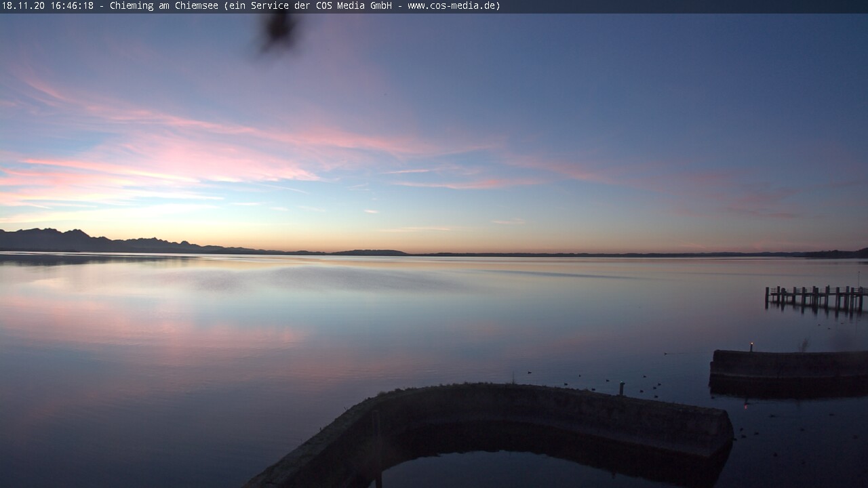This screenshot has width=868, height=488.
Task: Click the dark header overlay bar
Action: [x=678, y=6]
